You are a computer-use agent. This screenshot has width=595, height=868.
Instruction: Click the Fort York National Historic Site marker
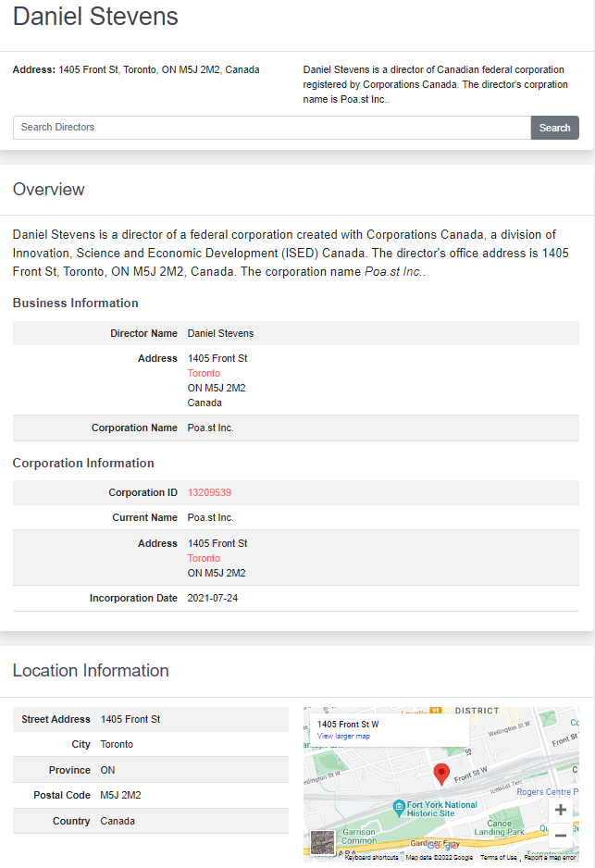tap(399, 808)
